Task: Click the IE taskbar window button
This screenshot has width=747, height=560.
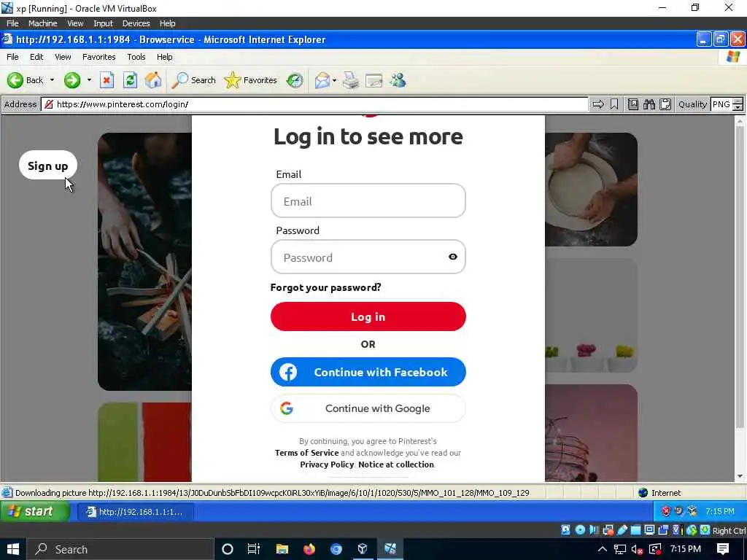Action: [x=136, y=512]
